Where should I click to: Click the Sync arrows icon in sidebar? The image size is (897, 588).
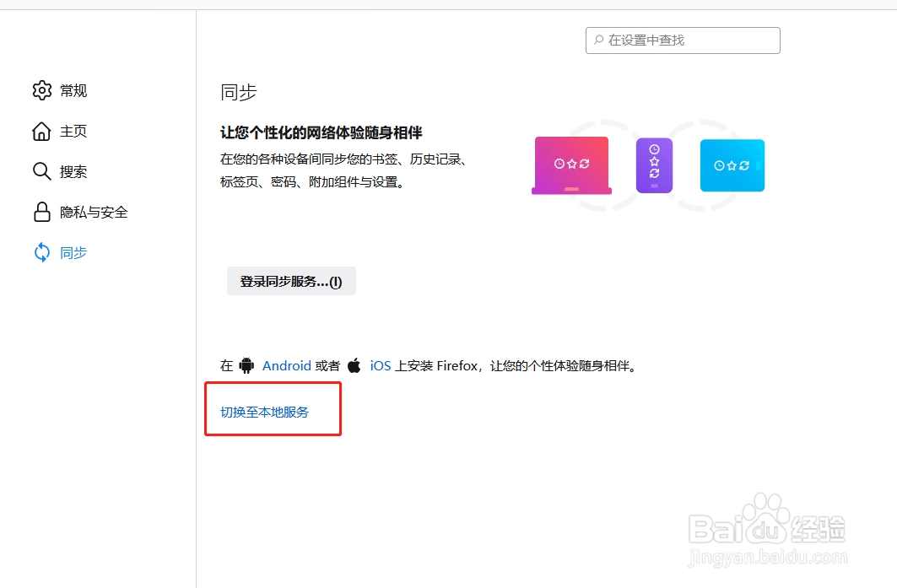click(41, 252)
